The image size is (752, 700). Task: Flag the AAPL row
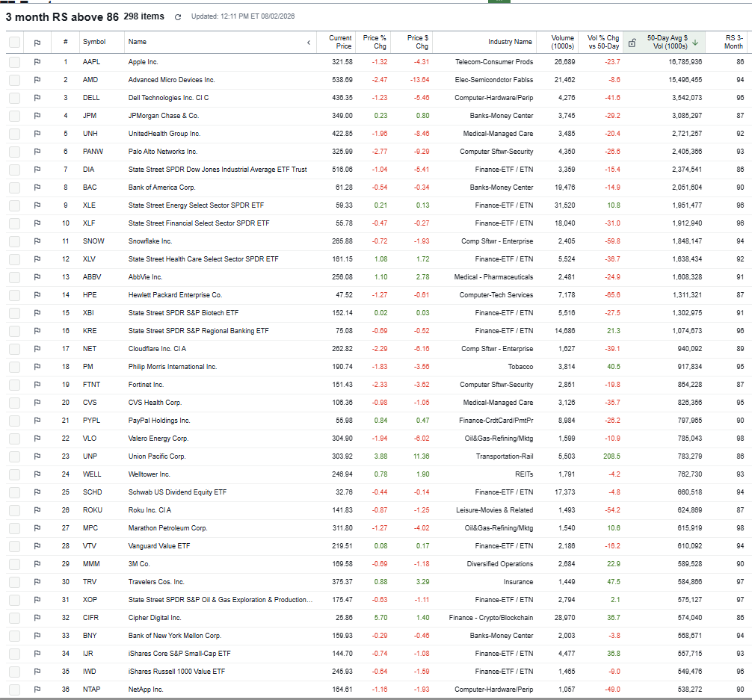coord(37,62)
